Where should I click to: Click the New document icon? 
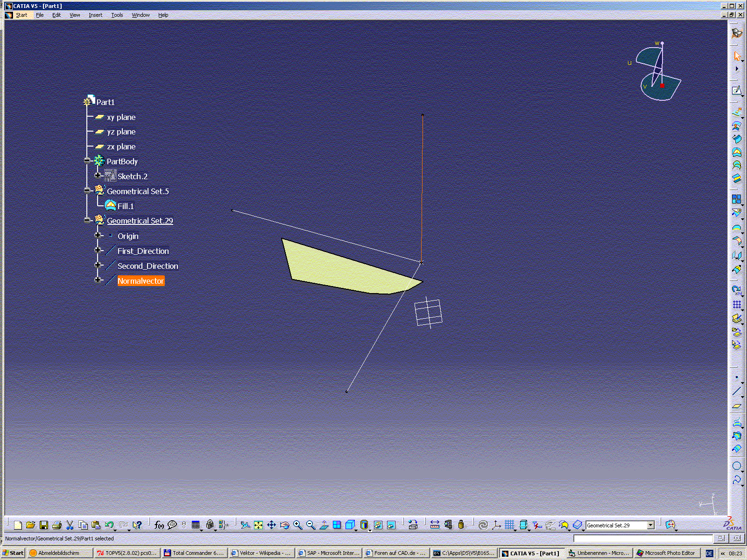[18, 525]
